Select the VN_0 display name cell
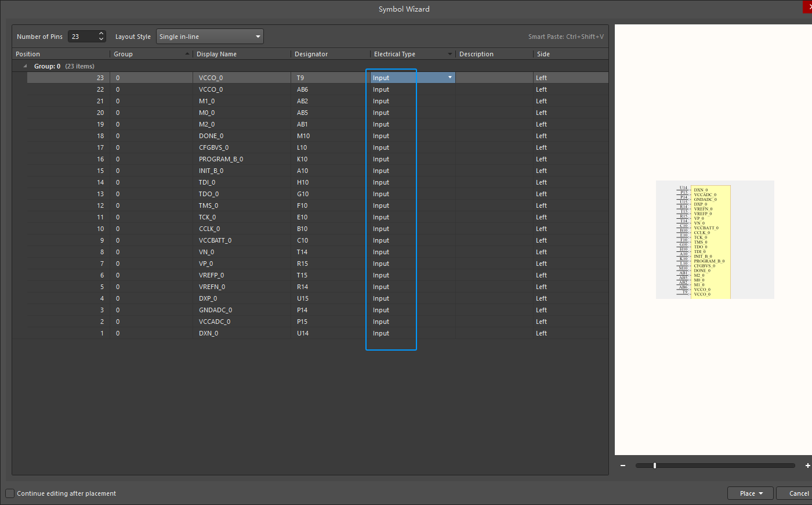The width and height of the screenshot is (812, 505). click(x=242, y=252)
